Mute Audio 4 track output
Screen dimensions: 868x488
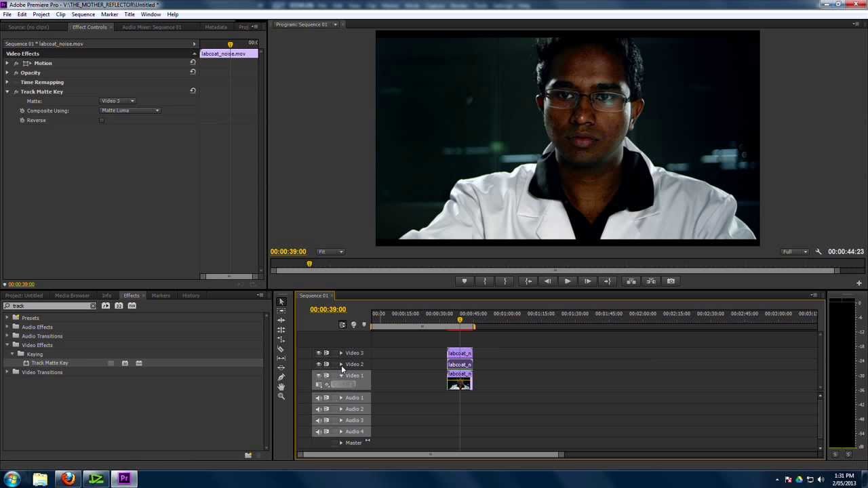319,431
